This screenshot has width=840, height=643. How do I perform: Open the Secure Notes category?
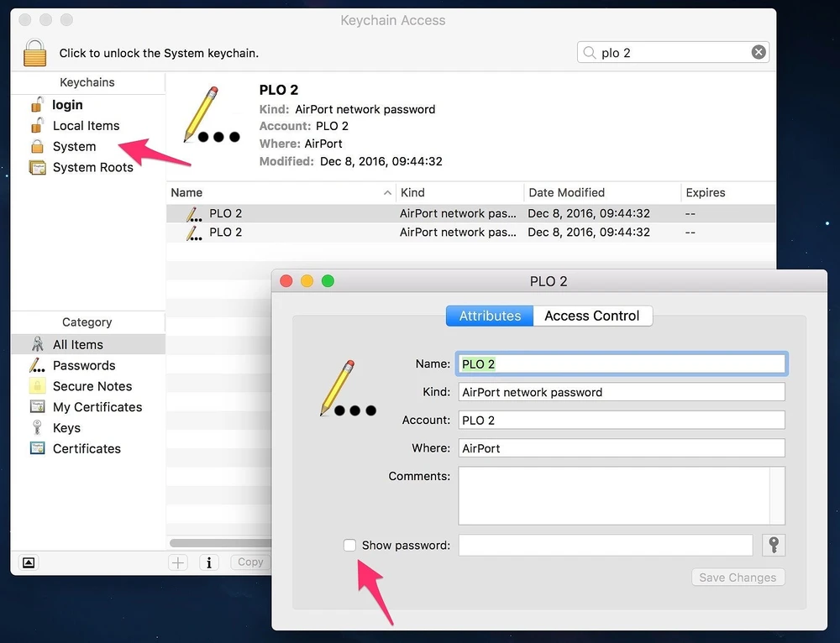92,386
